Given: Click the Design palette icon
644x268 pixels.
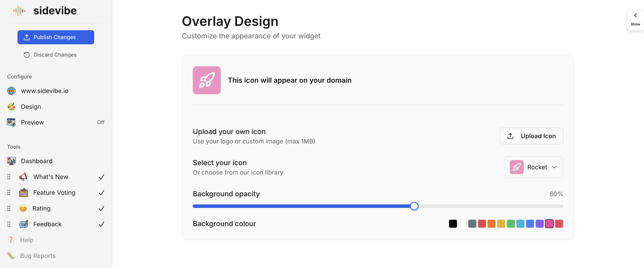Looking at the screenshot, I should tap(11, 106).
